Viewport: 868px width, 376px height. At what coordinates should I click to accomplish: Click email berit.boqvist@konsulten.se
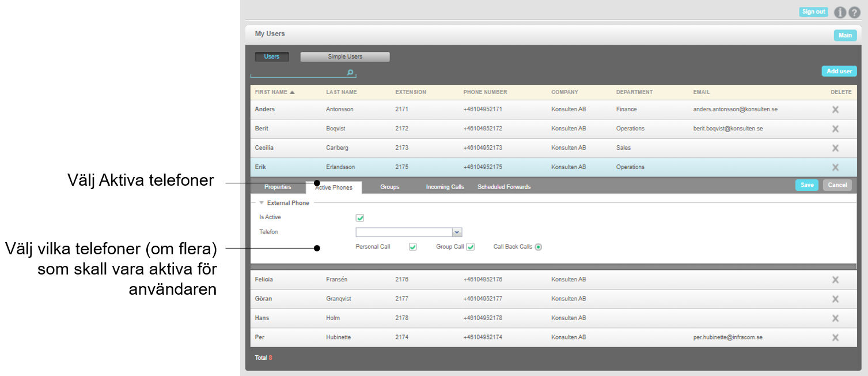(x=728, y=129)
